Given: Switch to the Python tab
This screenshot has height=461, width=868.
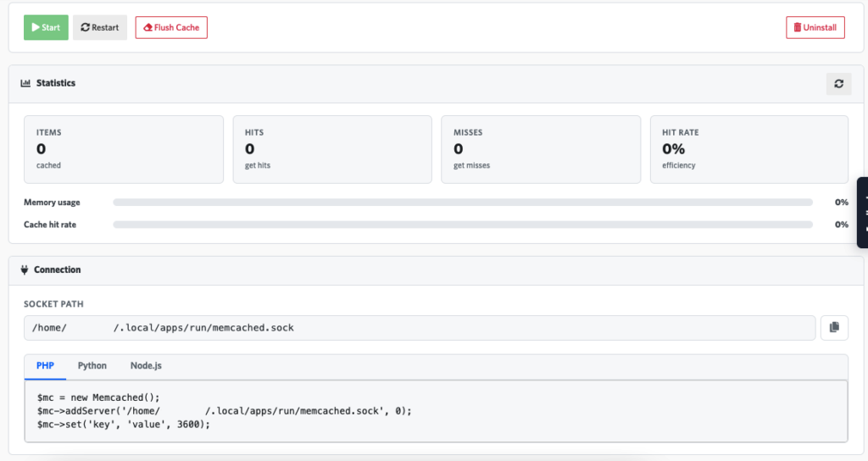Looking at the screenshot, I should tap(92, 366).
